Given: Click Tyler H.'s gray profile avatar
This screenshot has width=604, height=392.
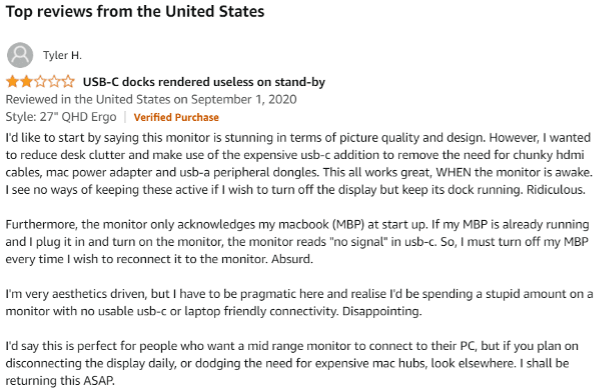Looking at the screenshot, I should [x=20, y=55].
